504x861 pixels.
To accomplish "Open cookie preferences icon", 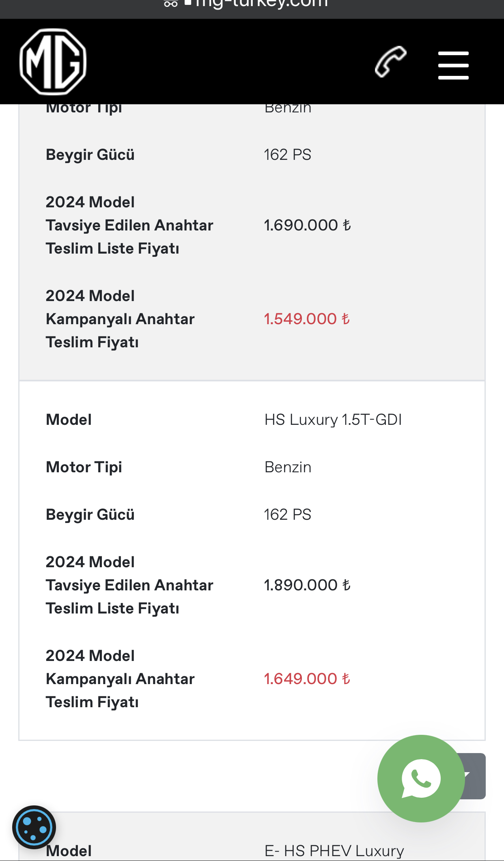I will coord(34,827).
